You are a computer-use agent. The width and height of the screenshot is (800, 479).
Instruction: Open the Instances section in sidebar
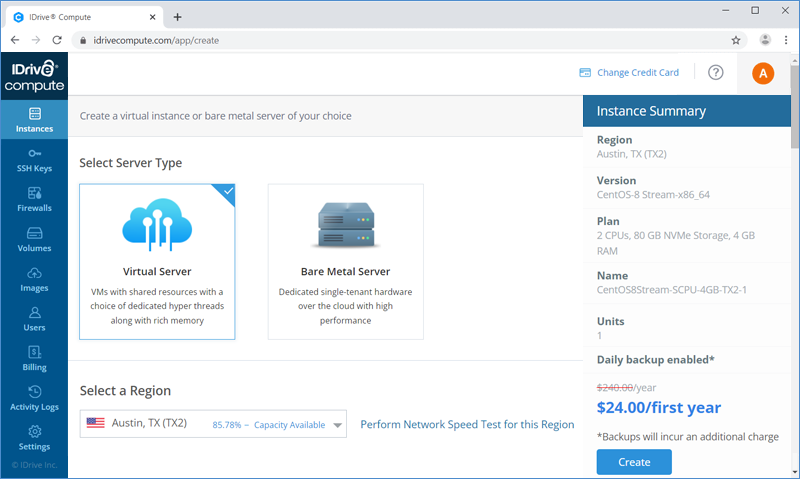(x=34, y=119)
